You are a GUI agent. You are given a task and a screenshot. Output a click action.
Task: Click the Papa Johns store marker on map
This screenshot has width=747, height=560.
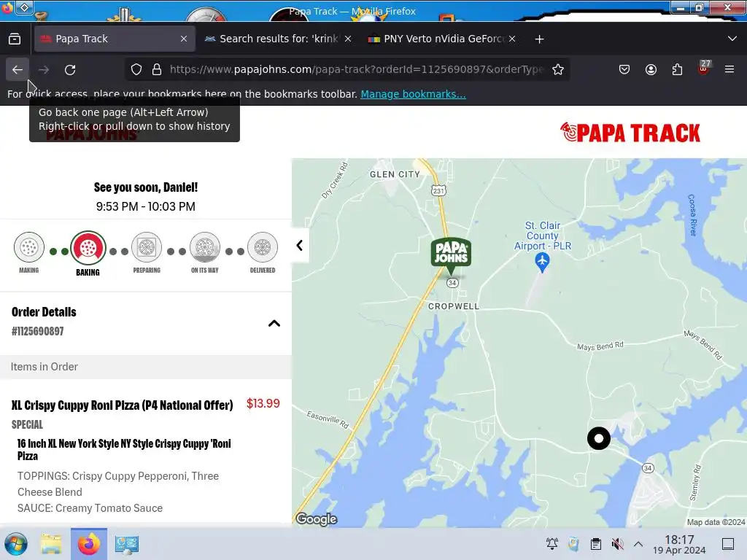451,255
